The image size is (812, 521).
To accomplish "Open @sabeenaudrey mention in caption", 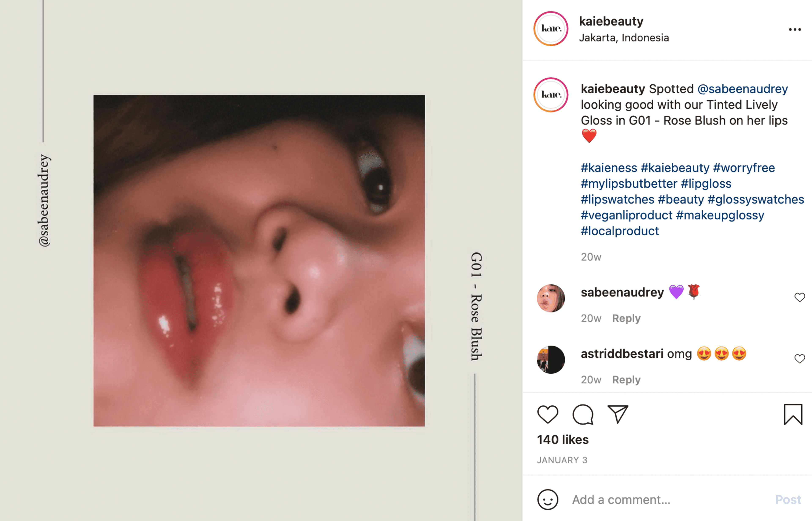I will pos(742,89).
